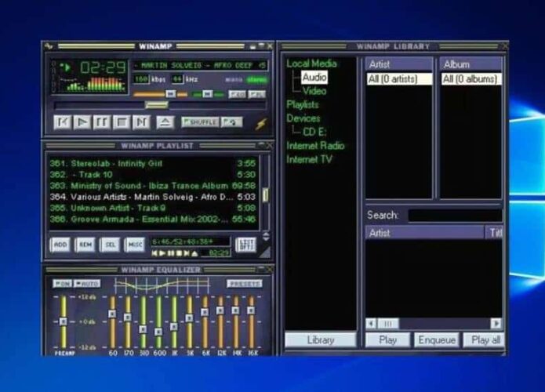Viewport: 545px width, 392px height.
Task: Click mini Previous button in playlist window
Action: pyautogui.click(x=154, y=253)
